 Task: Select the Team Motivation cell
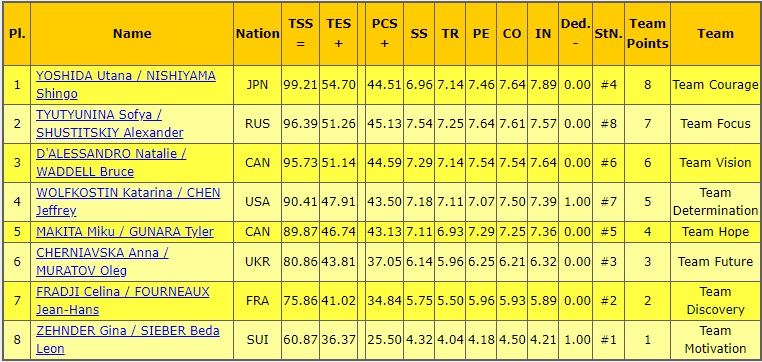click(715, 340)
